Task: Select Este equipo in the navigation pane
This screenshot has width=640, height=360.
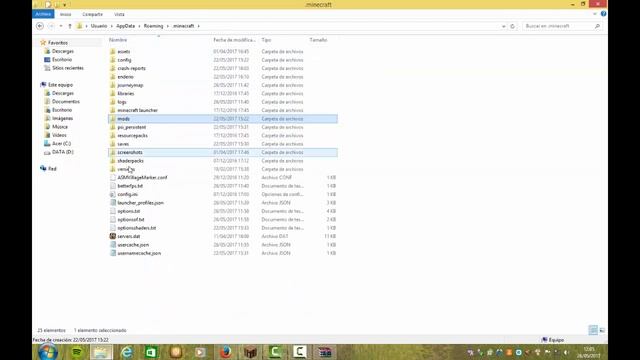Action: coord(60,84)
